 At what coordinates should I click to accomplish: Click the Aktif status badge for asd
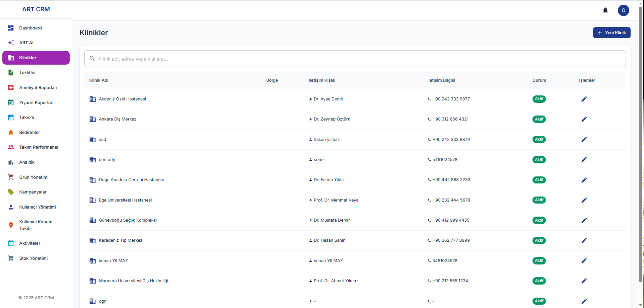(539, 140)
